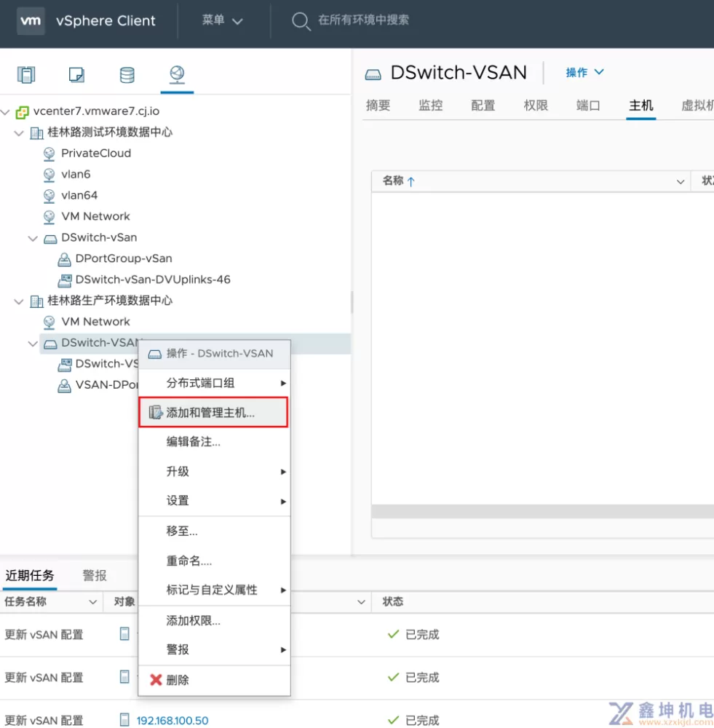
Task: Click the network icon next to vlan6
Action: click(49, 175)
